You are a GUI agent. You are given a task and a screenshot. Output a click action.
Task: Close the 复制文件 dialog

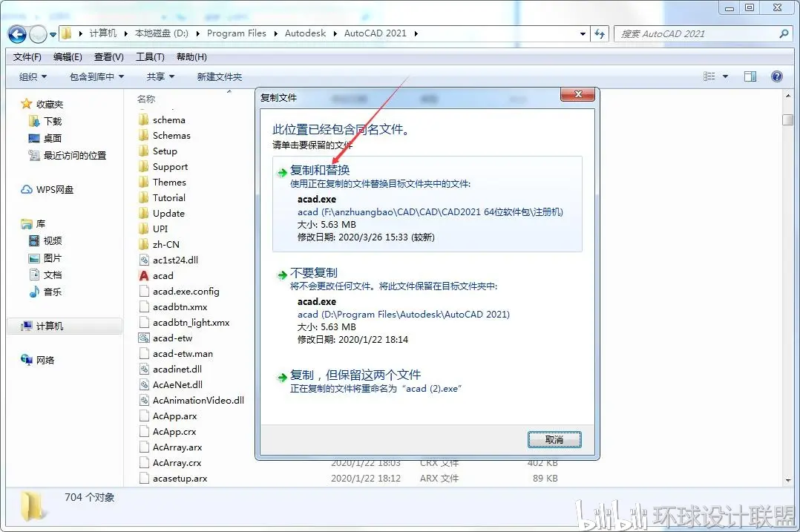click(577, 94)
